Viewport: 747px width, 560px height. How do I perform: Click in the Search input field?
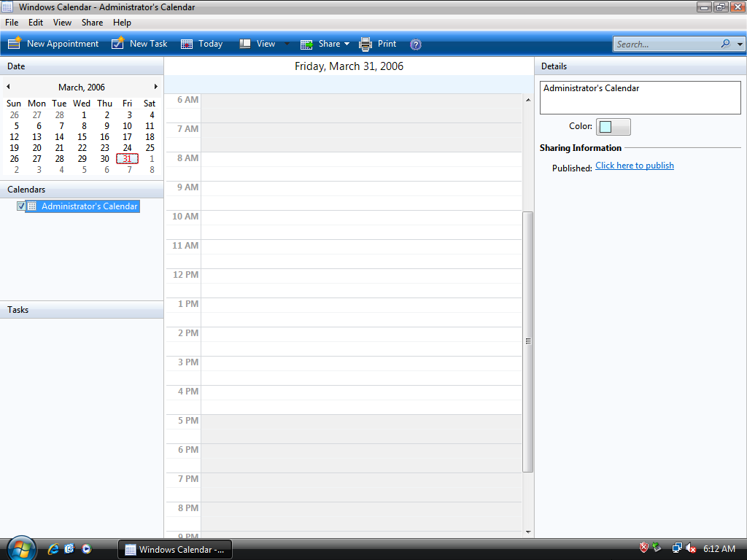666,44
